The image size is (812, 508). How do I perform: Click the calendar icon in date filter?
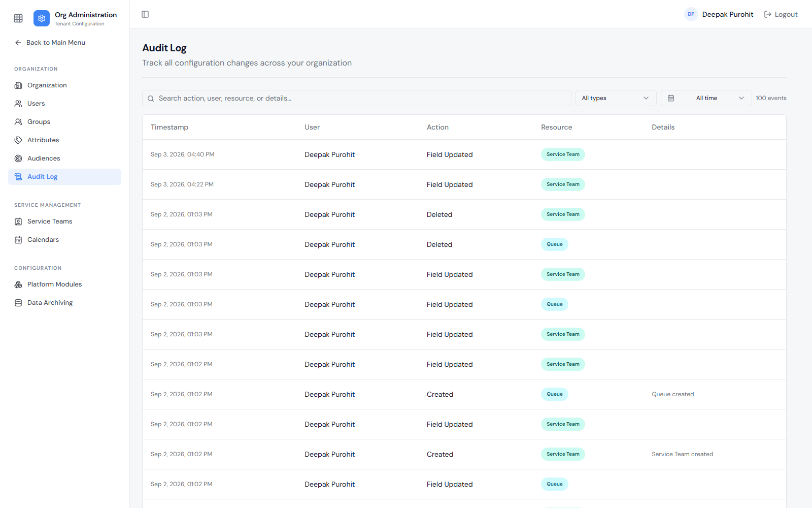(x=671, y=98)
